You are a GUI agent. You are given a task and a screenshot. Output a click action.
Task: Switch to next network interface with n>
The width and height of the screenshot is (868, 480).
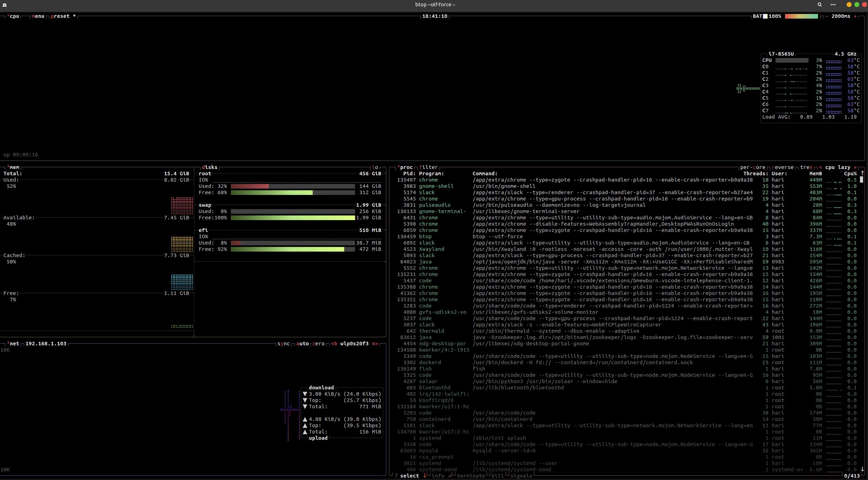(x=375, y=344)
